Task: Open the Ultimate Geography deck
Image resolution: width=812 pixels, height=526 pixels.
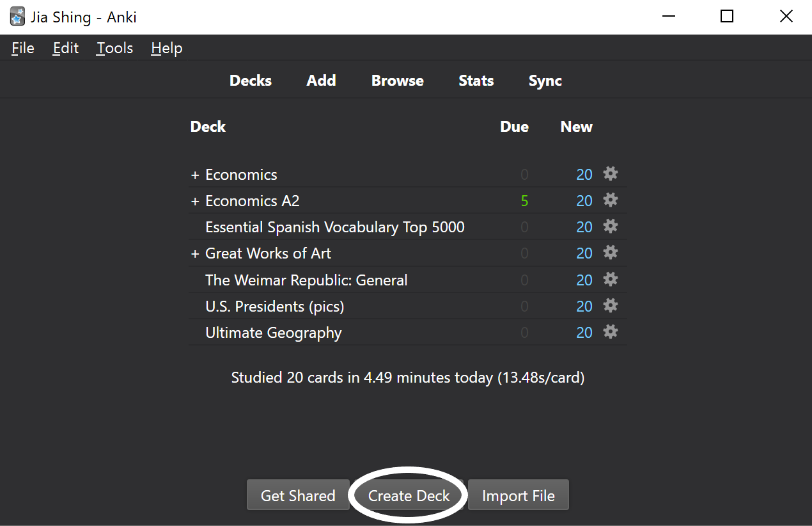Action: (273, 333)
